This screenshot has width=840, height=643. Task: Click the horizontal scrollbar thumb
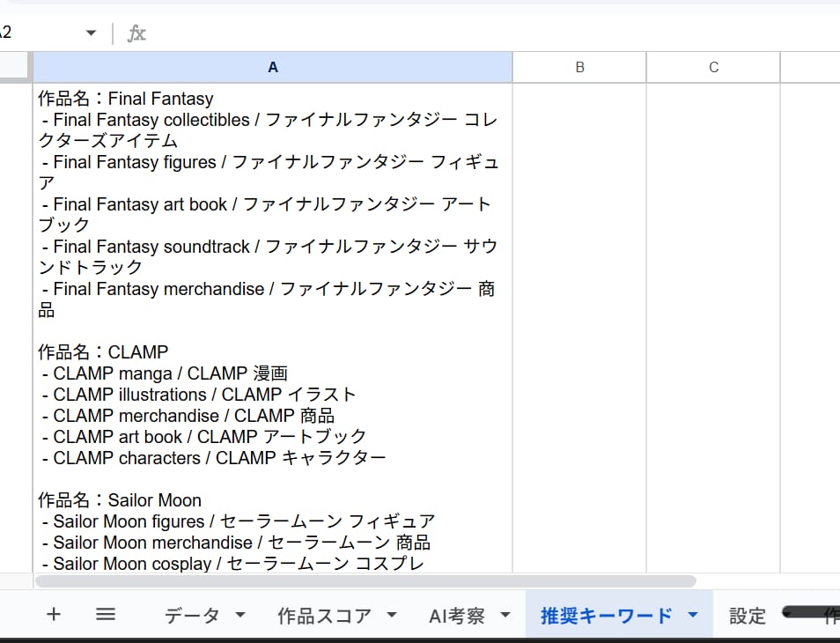pyautogui.click(x=365, y=581)
